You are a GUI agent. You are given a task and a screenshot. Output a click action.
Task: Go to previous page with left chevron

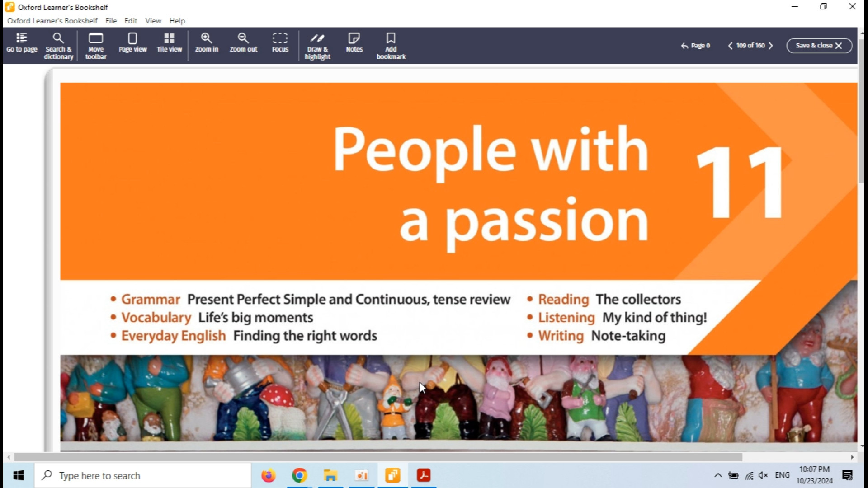[x=730, y=46]
